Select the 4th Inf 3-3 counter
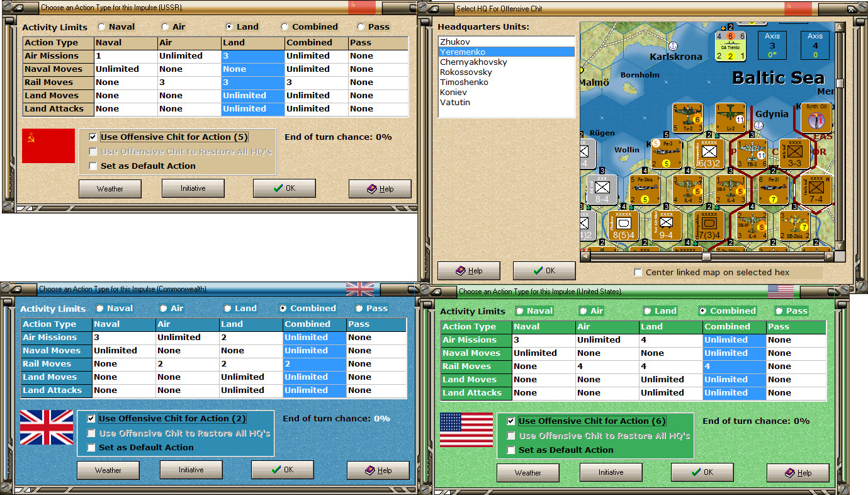 pyautogui.click(x=795, y=154)
